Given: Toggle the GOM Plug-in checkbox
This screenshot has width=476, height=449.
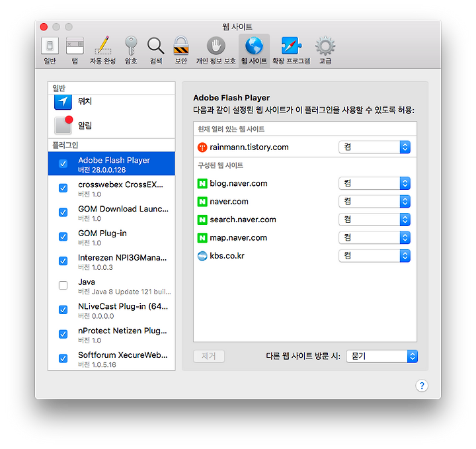Looking at the screenshot, I should coord(63,237).
